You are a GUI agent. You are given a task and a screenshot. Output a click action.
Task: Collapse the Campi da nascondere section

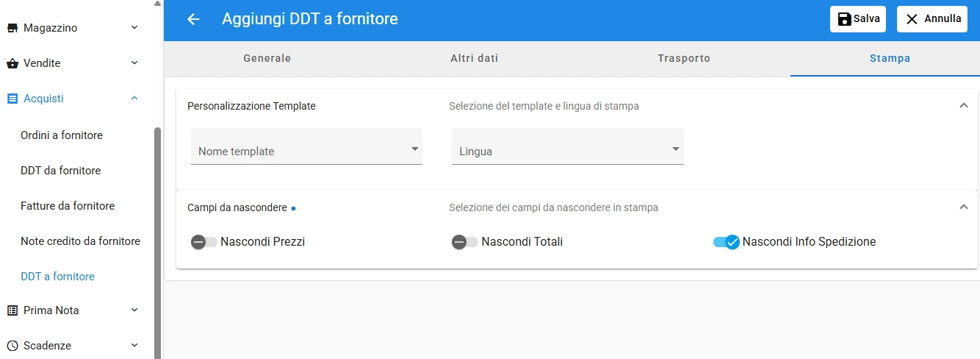[964, 207]
